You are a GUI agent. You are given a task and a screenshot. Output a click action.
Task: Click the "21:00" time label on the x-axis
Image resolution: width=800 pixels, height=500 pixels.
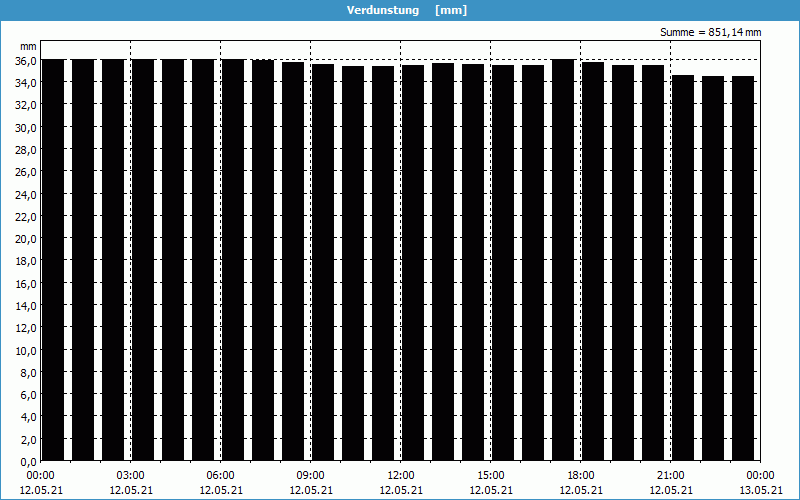pos(670,476)
